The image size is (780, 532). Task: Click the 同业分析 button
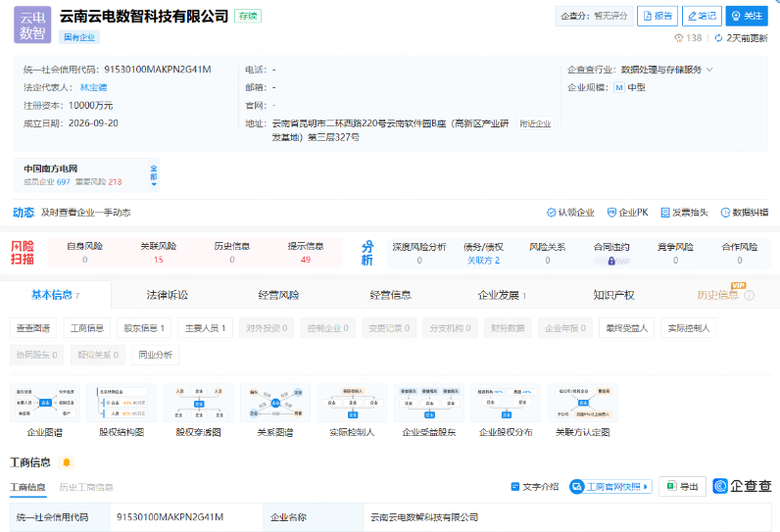click(155, 355)
